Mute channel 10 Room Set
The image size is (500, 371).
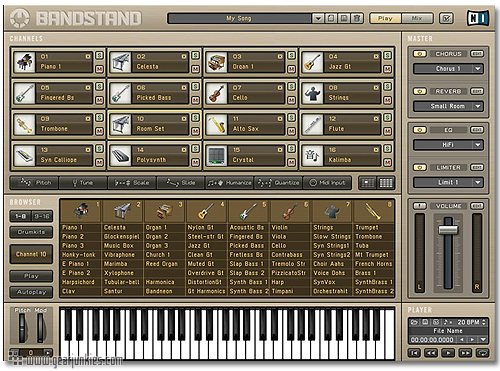pos(195,131)
